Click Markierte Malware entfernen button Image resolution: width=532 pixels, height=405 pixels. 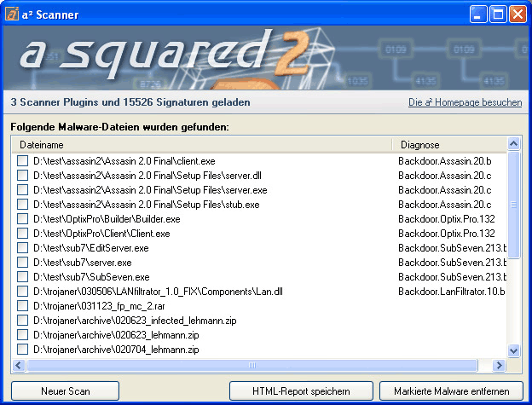[x=451, y=391]
